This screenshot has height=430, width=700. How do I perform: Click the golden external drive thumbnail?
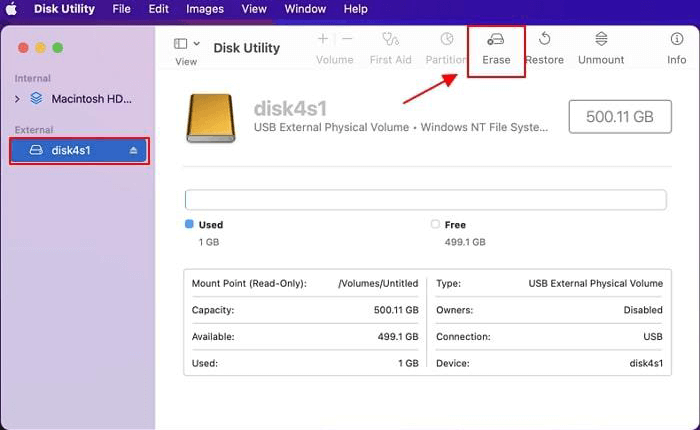point(212,118)
